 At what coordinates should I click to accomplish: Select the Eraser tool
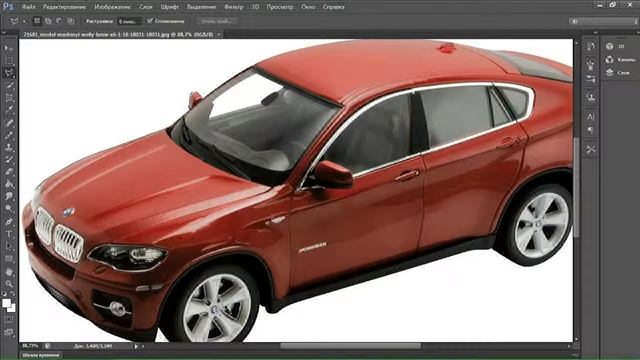9,172
